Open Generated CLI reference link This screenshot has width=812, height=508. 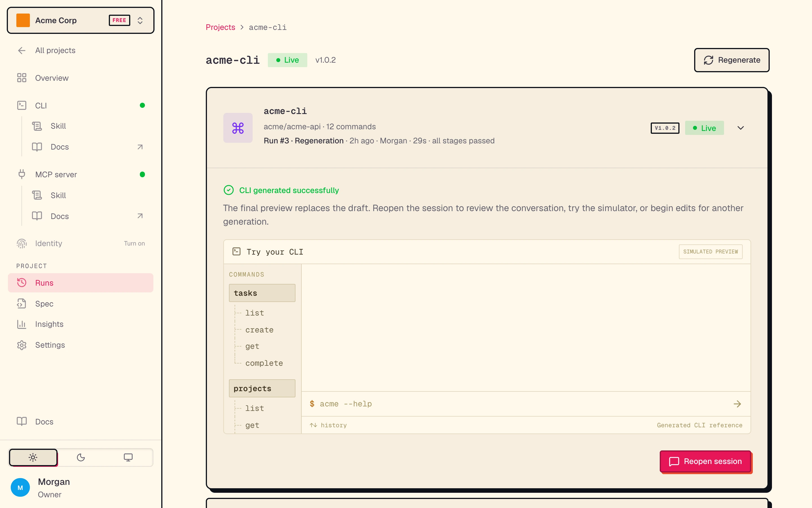tap(699, 425)
